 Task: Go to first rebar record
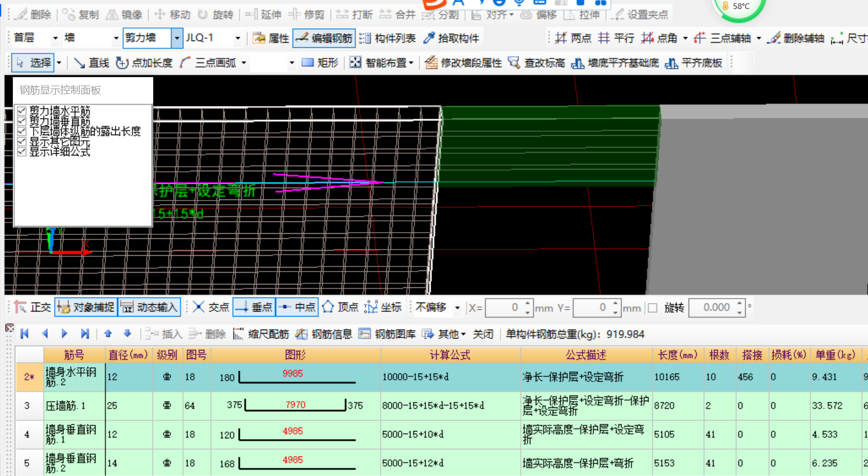pos(25,334)
